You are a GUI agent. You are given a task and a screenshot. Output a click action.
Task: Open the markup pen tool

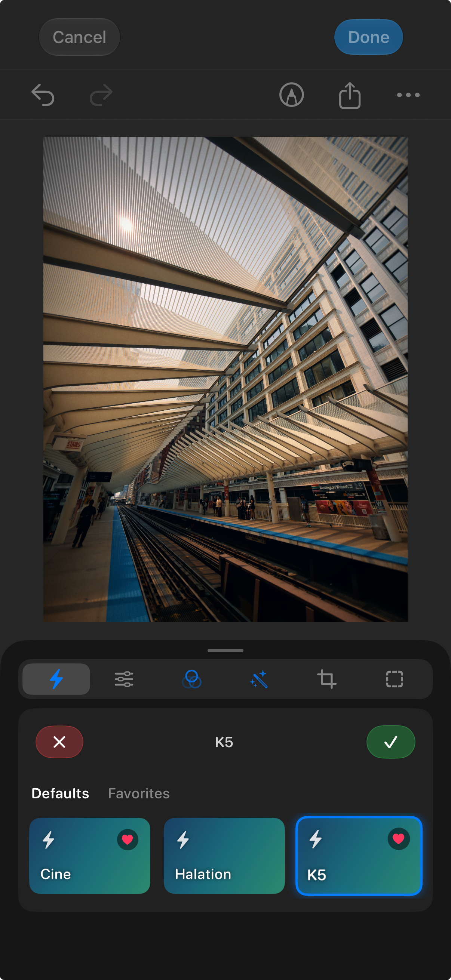292,95
